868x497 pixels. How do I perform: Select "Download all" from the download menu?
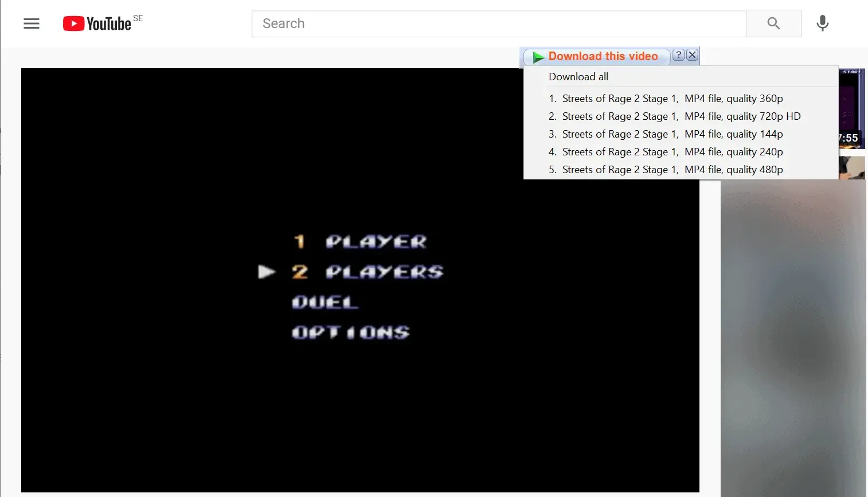point(578,77)
